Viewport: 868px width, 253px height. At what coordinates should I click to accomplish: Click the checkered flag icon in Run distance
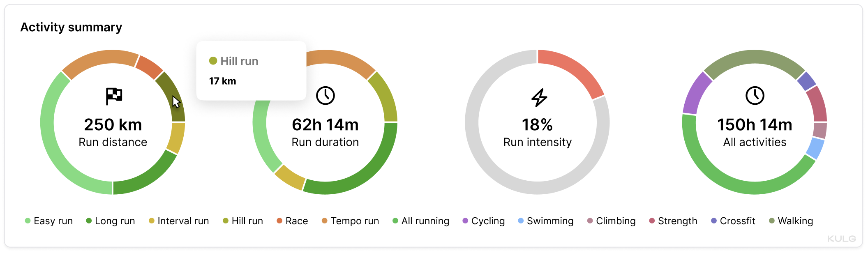coord(114,97)
